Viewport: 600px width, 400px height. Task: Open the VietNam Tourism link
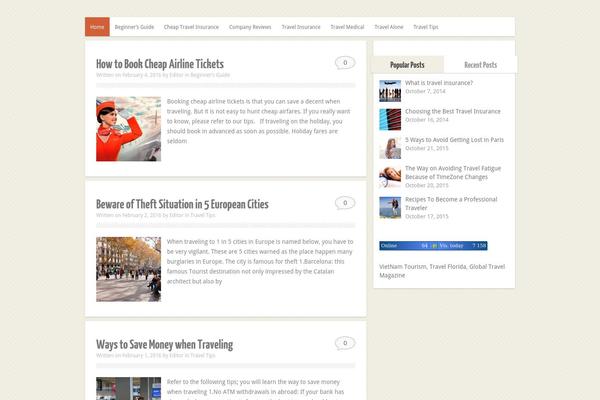click(x=403, y=266)
